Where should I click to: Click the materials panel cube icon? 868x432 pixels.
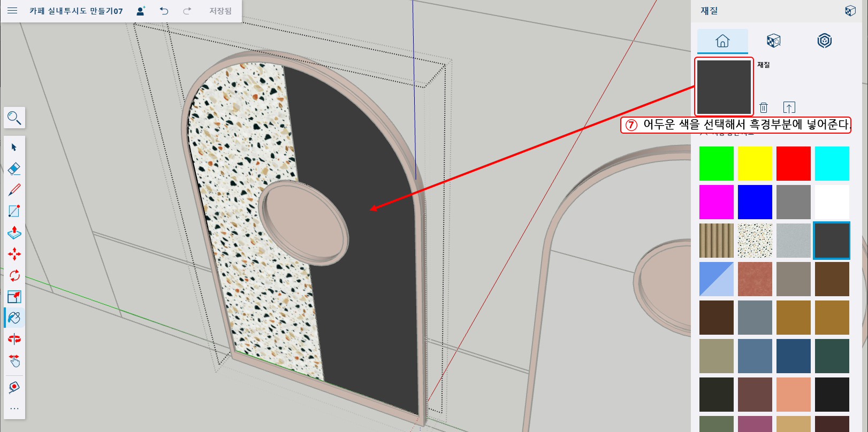(850, 11)
